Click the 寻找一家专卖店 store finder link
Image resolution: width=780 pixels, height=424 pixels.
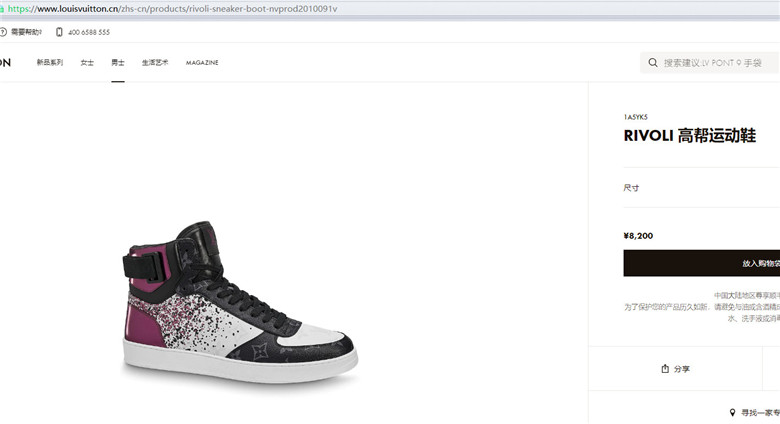pos(761,413)
